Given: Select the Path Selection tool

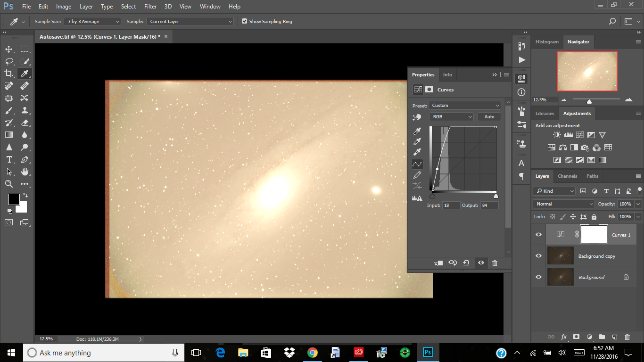Looking at the screenshot, I should tap(9, 172).
